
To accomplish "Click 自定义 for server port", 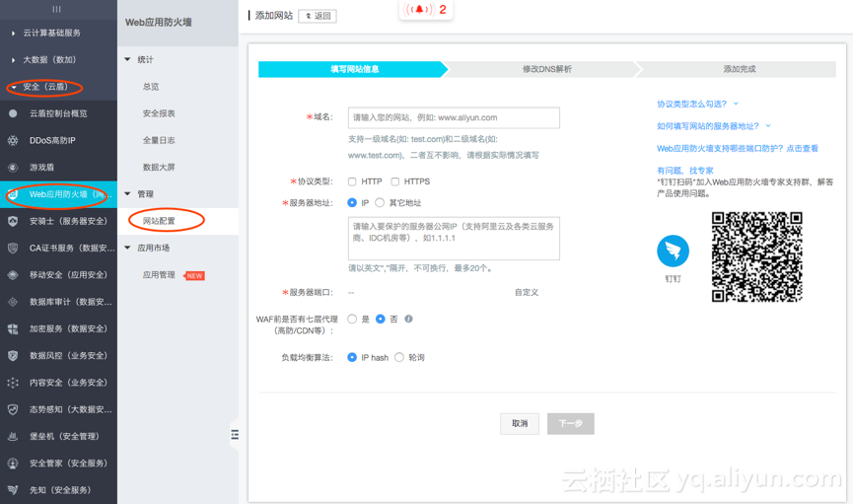I will click(x=527, y=292).
